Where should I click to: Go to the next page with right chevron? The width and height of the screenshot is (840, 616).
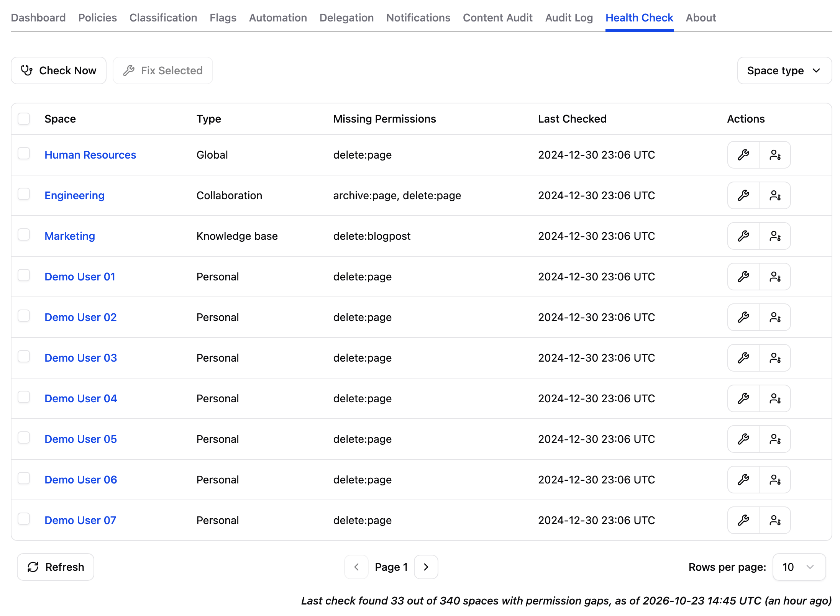(x=426, y=567)
